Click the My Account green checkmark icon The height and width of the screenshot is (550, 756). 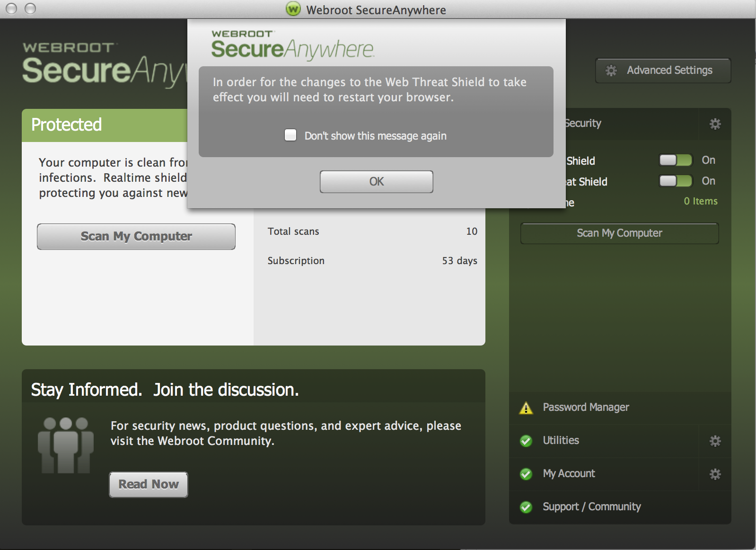pyautogui.click(x=526, y=474)
